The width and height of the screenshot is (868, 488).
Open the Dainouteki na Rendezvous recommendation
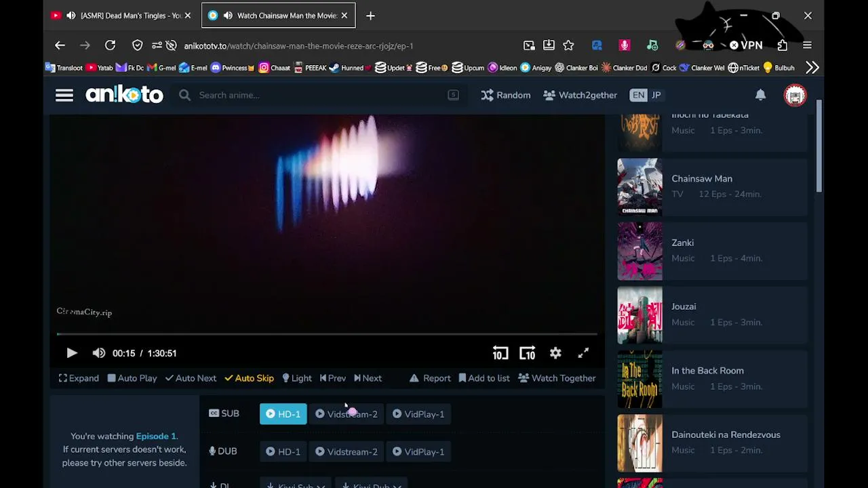click(712, 443)
